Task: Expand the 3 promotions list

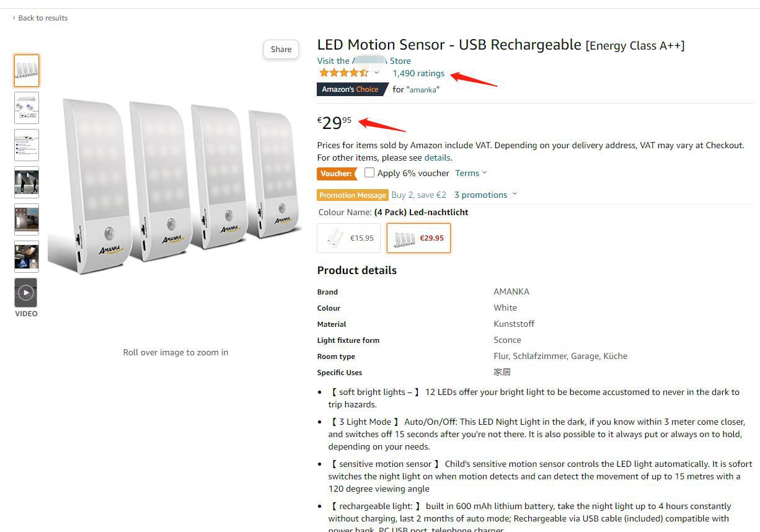Action: tap(485, 195)
